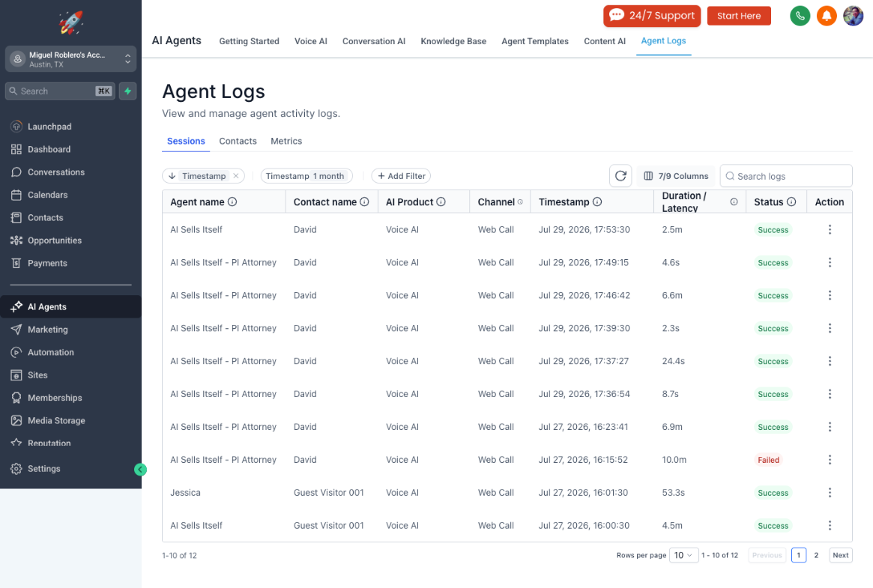Toggle Timestamp sort direction arrow
Viewport: 873px width, 588px height.
click(x=172, y=176)
